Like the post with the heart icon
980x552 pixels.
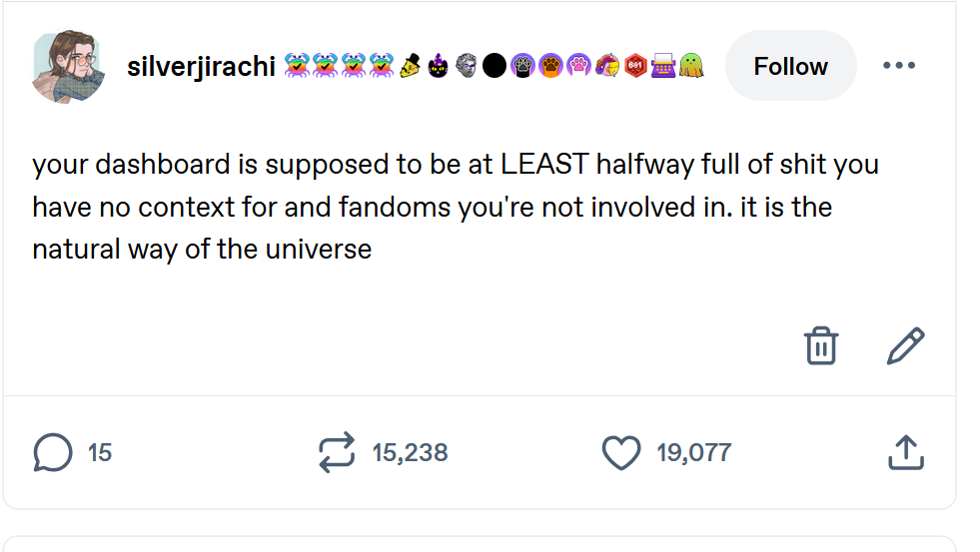(x=620, y=452)
